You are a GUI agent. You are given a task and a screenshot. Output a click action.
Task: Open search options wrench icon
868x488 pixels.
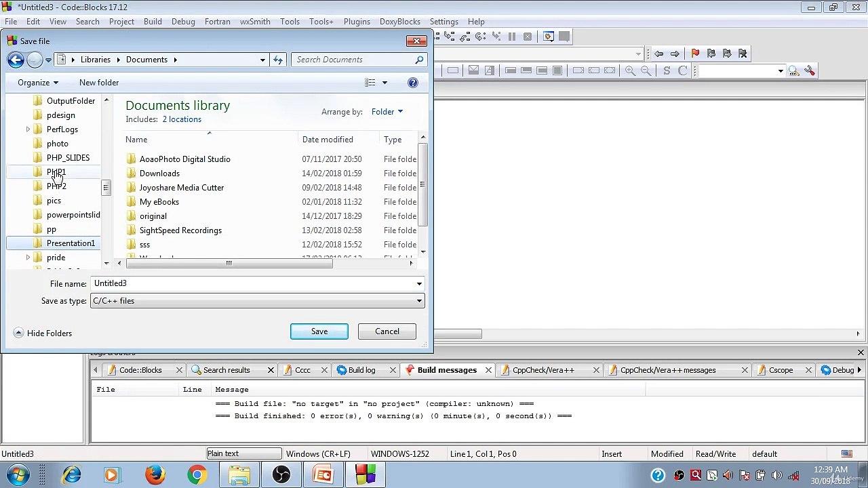810,70
